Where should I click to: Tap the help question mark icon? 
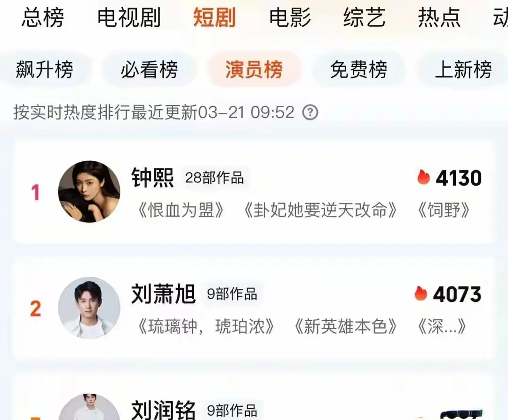(310, 112)
